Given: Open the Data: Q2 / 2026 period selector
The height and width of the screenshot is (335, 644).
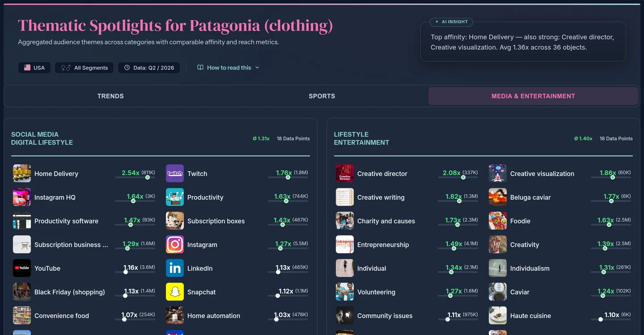Looking at the screenshot, I should [149, 67].
